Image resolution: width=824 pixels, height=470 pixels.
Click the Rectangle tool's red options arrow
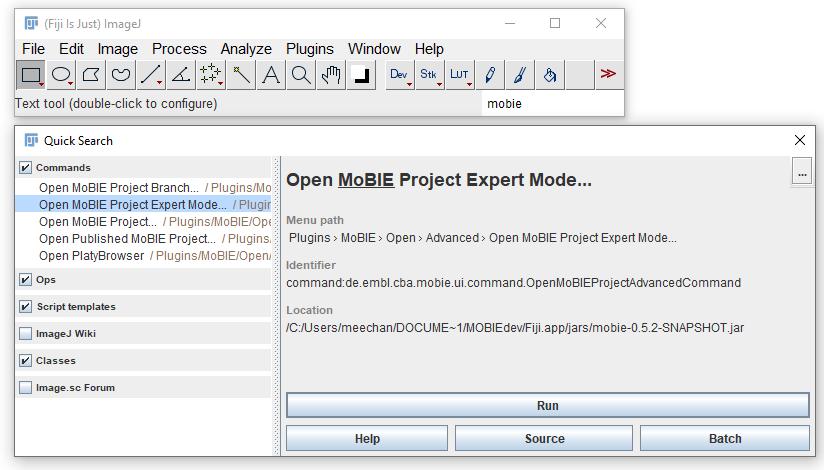(x=41, y=84)
